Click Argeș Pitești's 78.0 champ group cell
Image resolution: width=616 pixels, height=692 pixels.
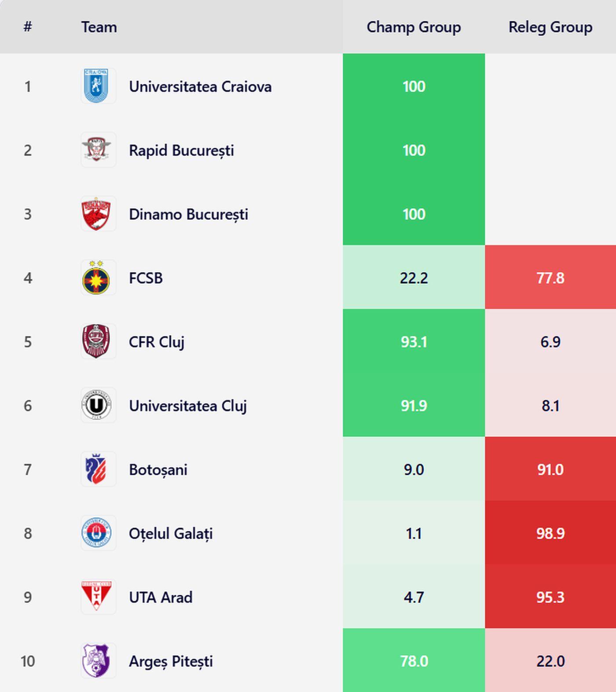(414, 661)
